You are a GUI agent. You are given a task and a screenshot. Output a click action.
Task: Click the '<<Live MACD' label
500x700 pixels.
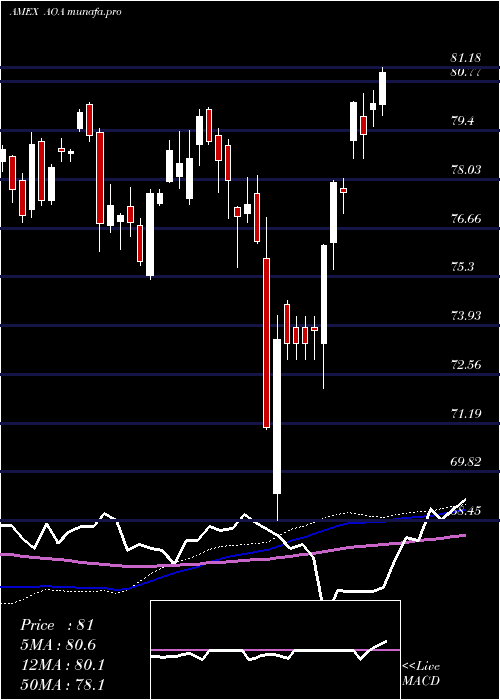pyautogui.click(x=421, y=673)
